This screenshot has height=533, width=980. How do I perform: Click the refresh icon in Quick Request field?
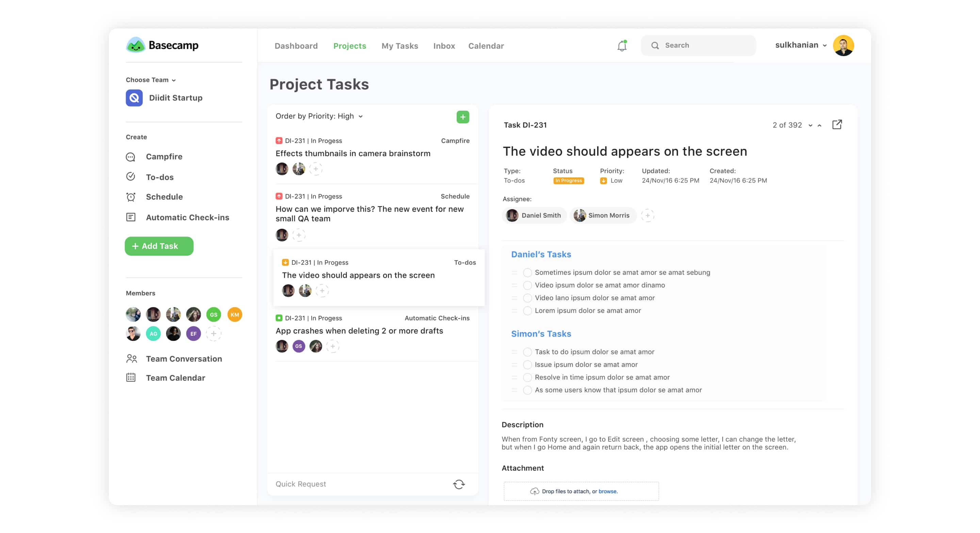459,484
